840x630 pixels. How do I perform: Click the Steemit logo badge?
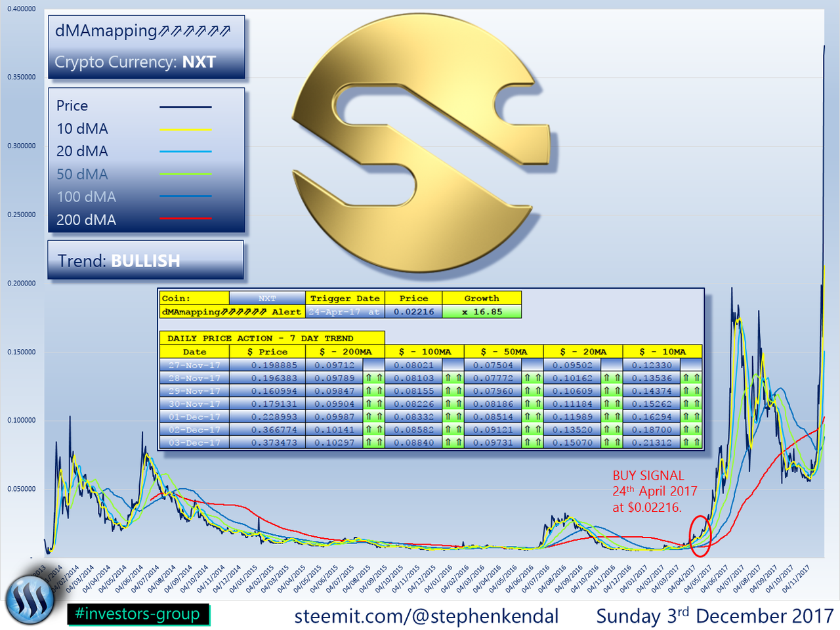[30, 598]
